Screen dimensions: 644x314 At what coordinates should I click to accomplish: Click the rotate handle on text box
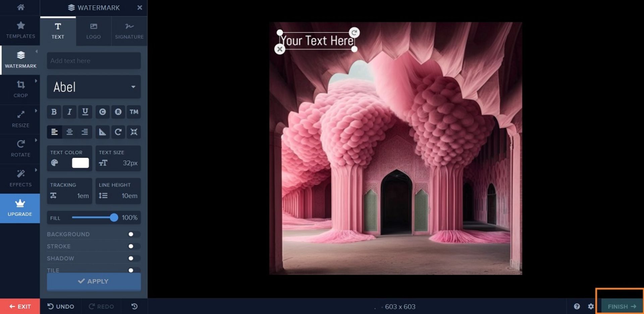[354, 33]
